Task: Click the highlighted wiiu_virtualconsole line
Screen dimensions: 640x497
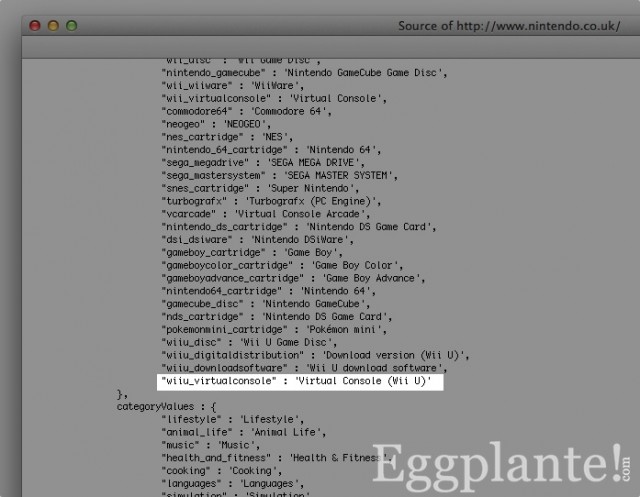Action: click(300, 382)
